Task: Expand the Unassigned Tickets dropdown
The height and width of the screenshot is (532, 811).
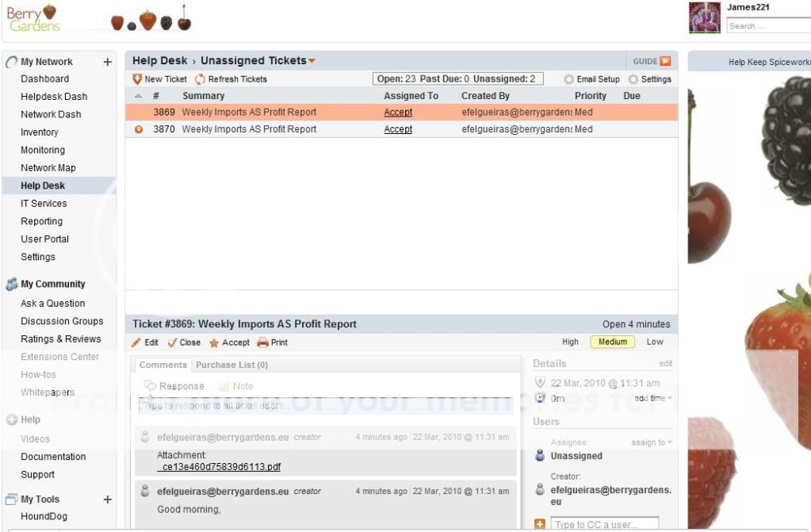Action: (309, 60)
